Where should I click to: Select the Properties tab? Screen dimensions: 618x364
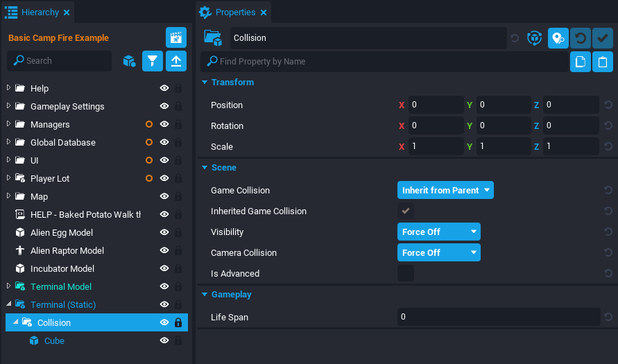point(234,12)
